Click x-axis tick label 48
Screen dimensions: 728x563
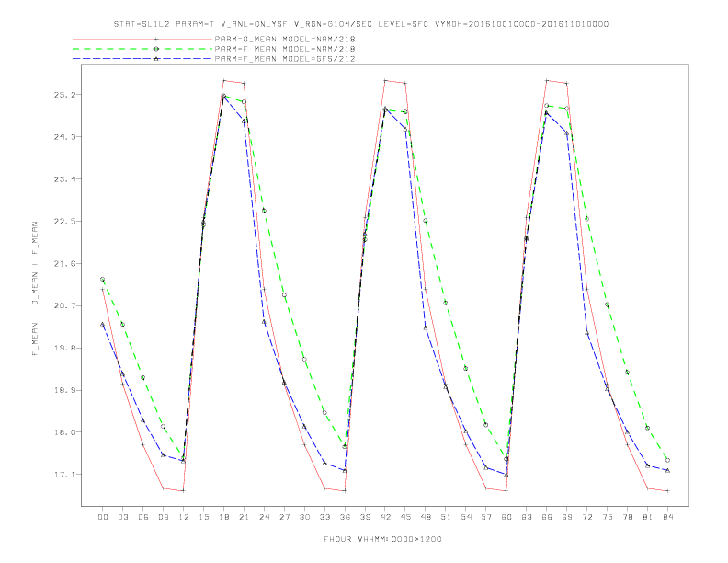pos(426,517)
